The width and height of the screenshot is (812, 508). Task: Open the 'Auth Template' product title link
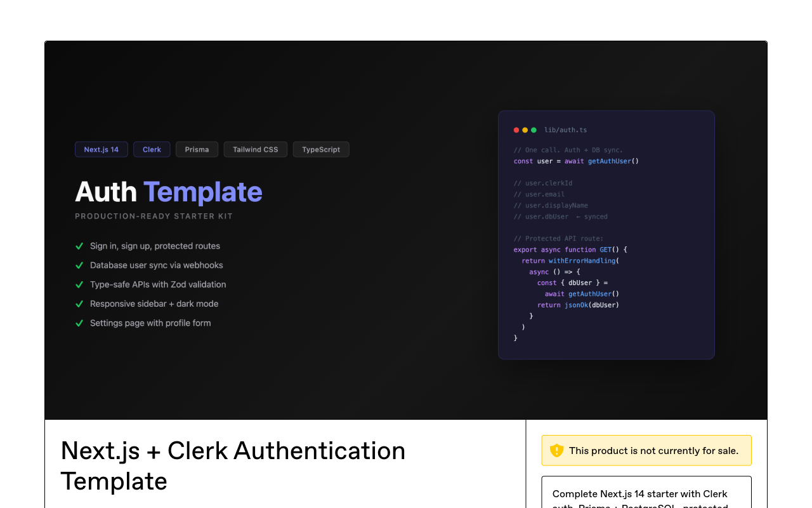pyautogui.click(x=168, y=192)
